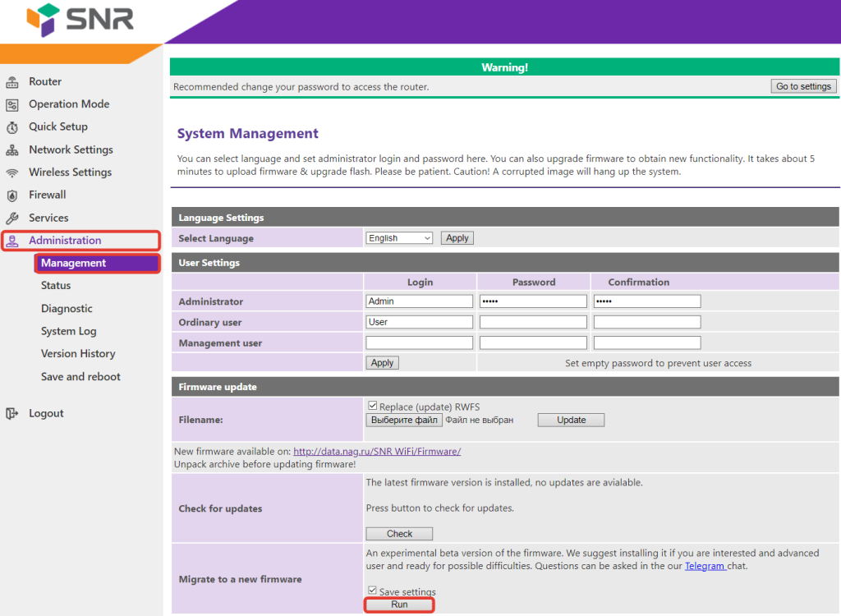
Task: Open Operation Mode via its icon
Action: [x=11, y=104]
